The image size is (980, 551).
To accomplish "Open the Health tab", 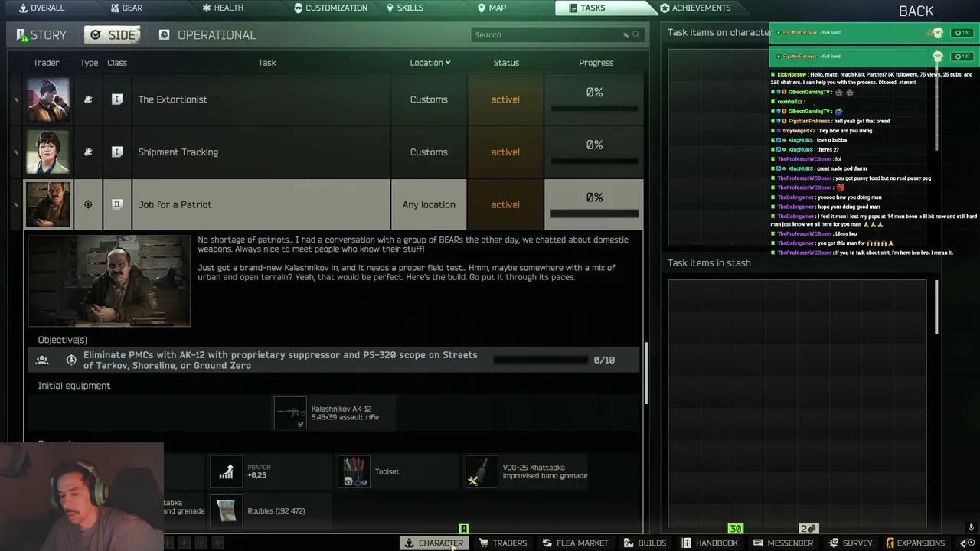I will click(x=222, y=8).
